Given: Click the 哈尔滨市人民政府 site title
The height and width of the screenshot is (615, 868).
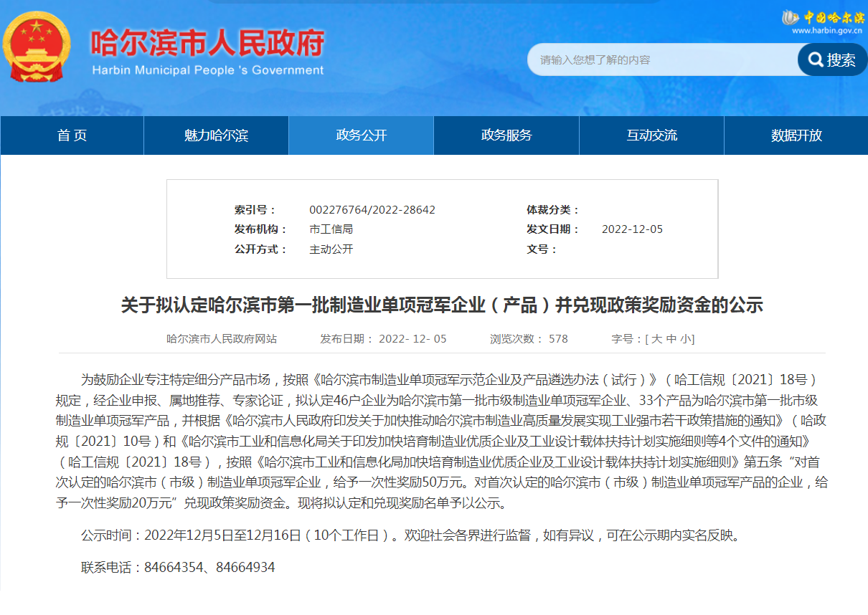Looking at the screenshot, I should click(207, 44).
